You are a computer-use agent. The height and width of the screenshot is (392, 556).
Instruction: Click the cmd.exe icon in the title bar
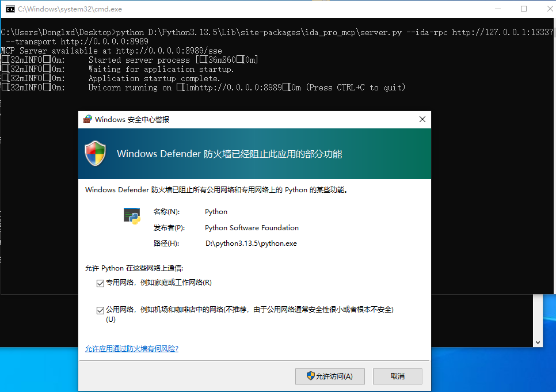(x=10, y=9)
